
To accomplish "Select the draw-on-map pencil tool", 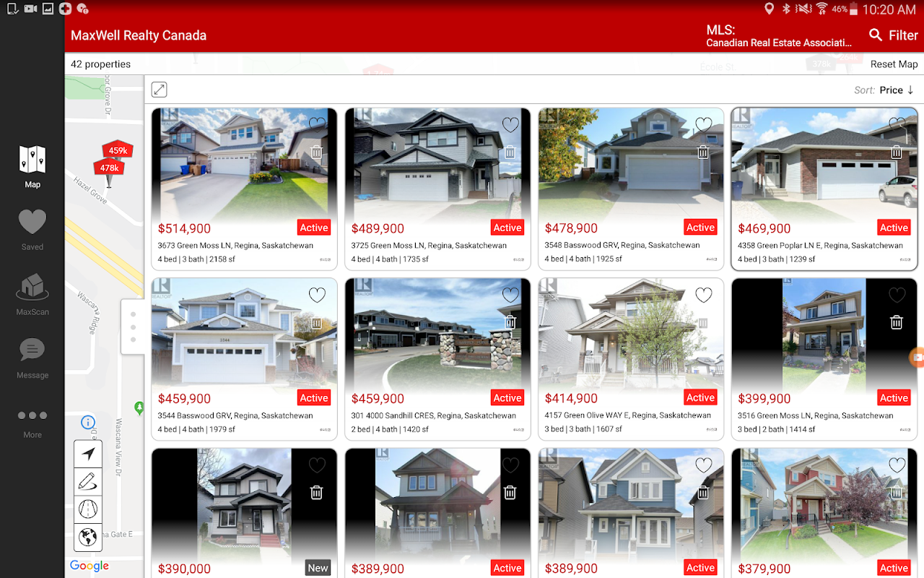I will (x=88, y=482).
